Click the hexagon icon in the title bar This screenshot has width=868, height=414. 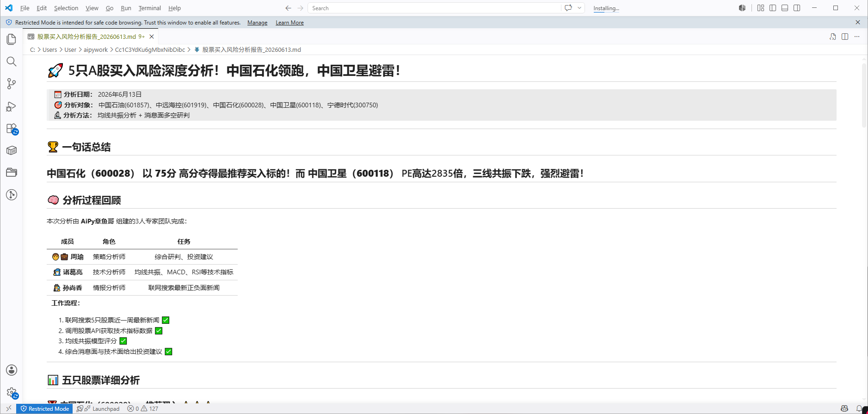742,8
